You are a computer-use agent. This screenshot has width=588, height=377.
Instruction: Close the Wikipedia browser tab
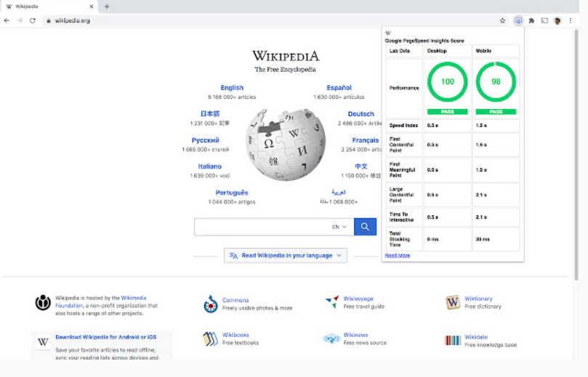(x=92, y=7)
